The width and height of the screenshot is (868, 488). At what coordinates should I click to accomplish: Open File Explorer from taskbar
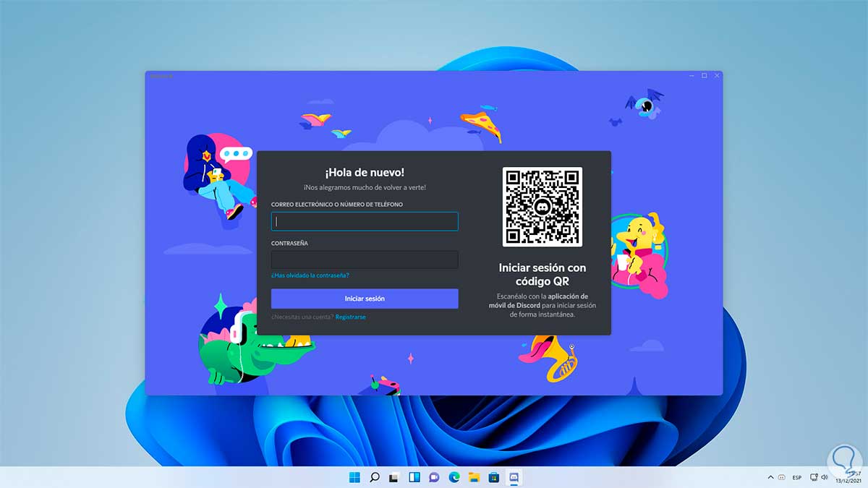[474, 477]
